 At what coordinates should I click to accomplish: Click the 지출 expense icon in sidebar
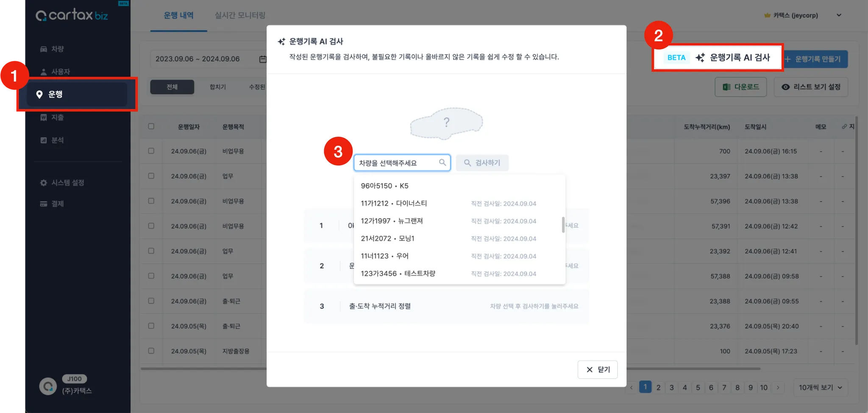click(43, 117)
